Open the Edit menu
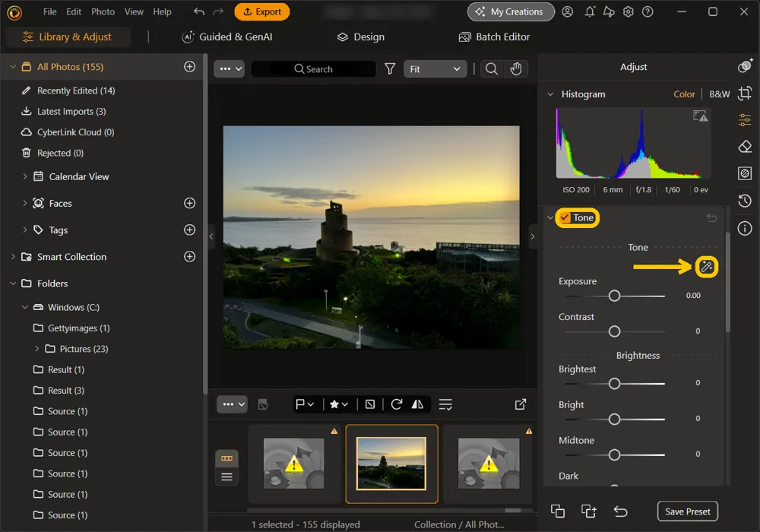 74,11
